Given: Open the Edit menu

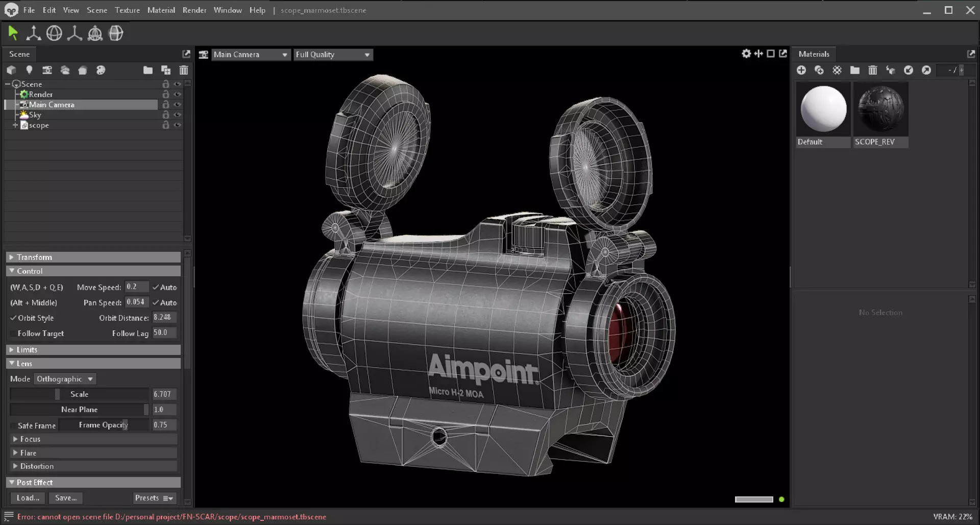Looking at the screenshot, I should 49,10.
